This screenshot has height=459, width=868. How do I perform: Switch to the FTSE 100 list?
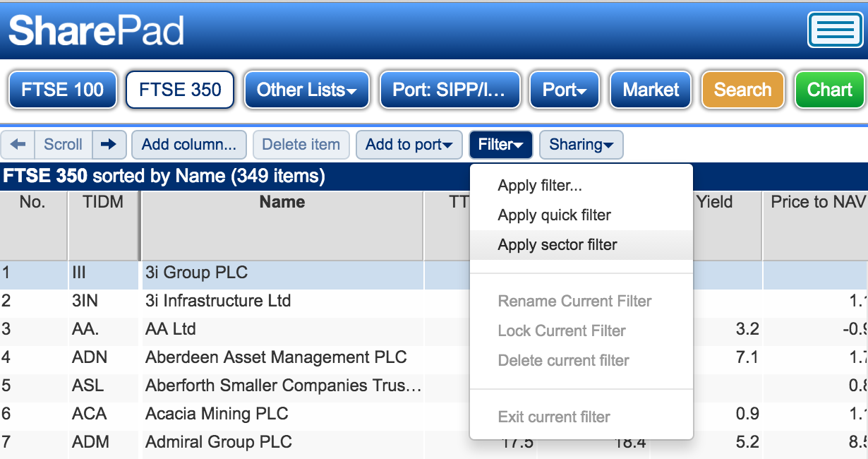[x=63, y=90]
